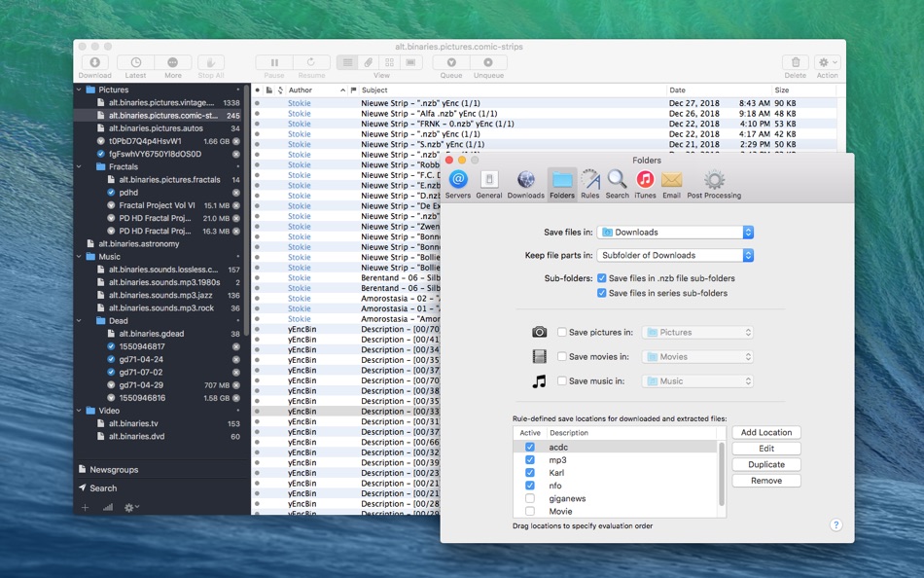Toggle active checkbox for giganews rule
The width and height of the screenshot is (924, 578).
530,498
